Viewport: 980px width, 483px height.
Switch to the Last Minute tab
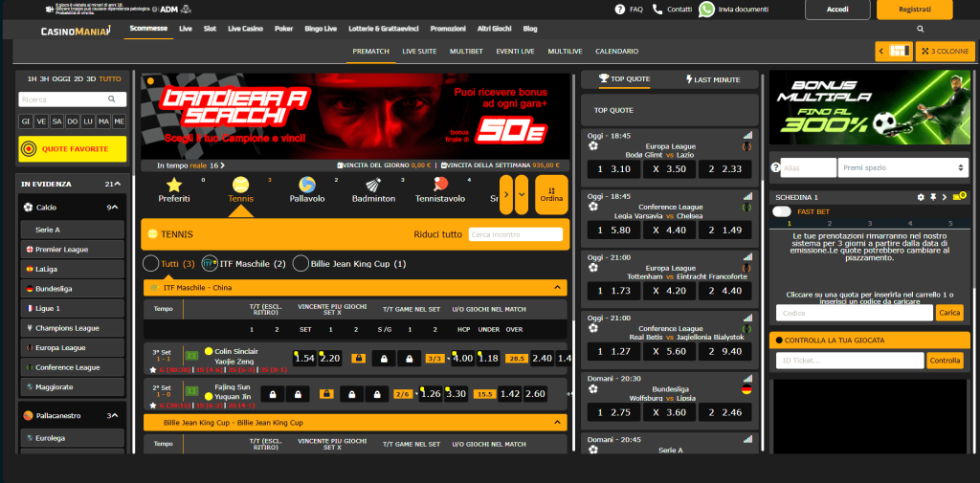point(713,79)
